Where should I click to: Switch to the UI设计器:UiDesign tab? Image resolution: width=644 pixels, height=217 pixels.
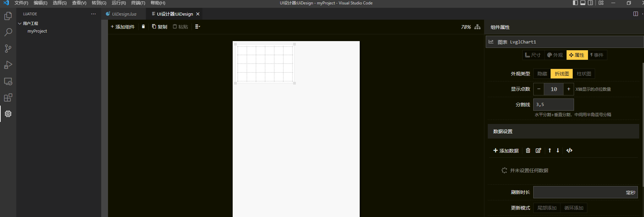pos(175,14)
